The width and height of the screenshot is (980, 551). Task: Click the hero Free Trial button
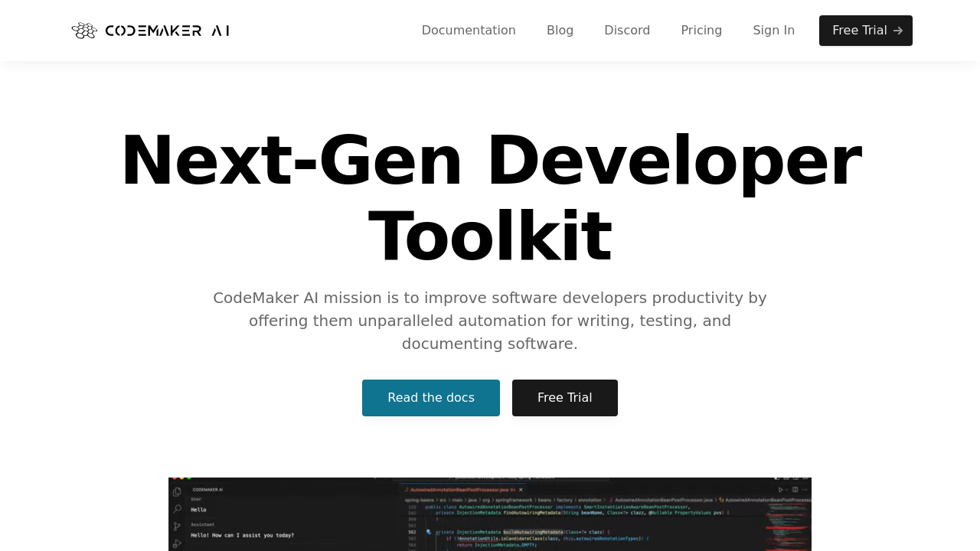(x=565, y=398)
